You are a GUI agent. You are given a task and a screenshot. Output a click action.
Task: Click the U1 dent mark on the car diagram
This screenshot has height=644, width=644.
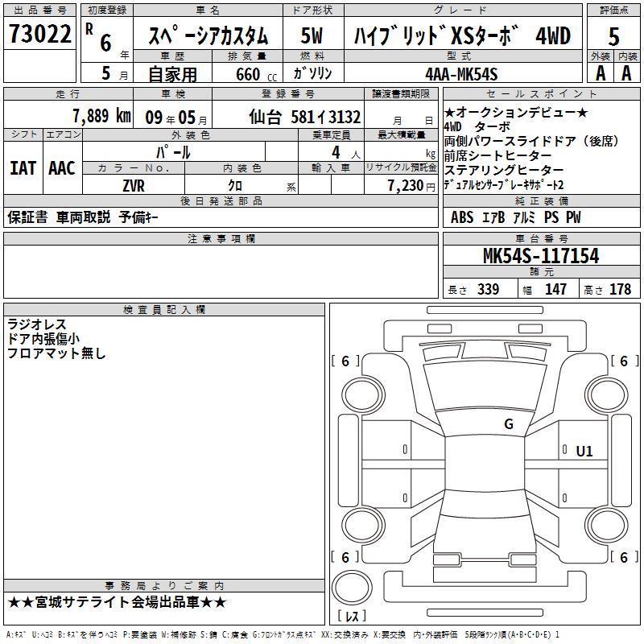pos(584,452)
